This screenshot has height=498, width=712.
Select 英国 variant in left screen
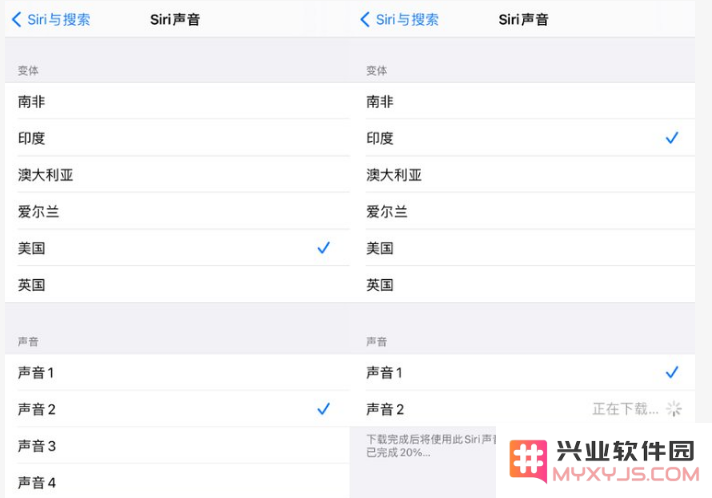(x=177, y=285)
